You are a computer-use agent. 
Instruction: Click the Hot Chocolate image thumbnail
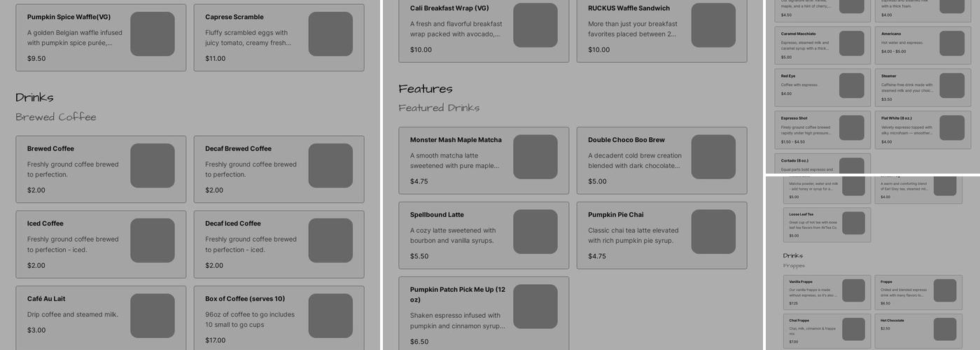[x=944, y=329]
